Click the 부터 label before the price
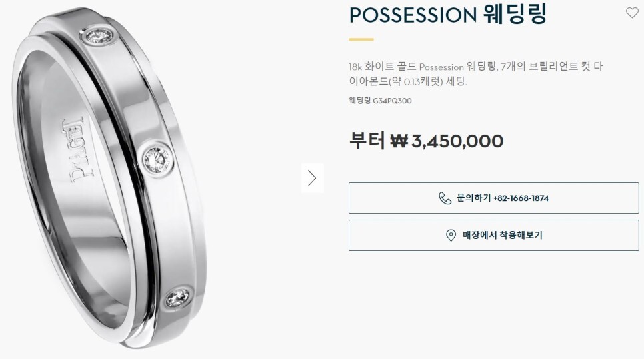 367,141
